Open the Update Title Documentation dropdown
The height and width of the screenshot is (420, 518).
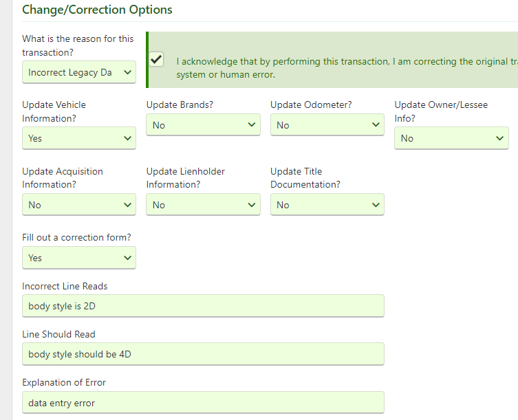click(x=327, y=205)
